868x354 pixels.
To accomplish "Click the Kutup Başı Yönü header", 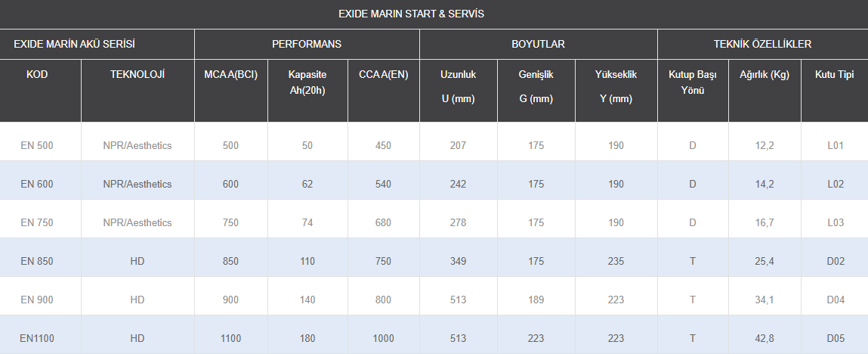I will tap(693, 82).
